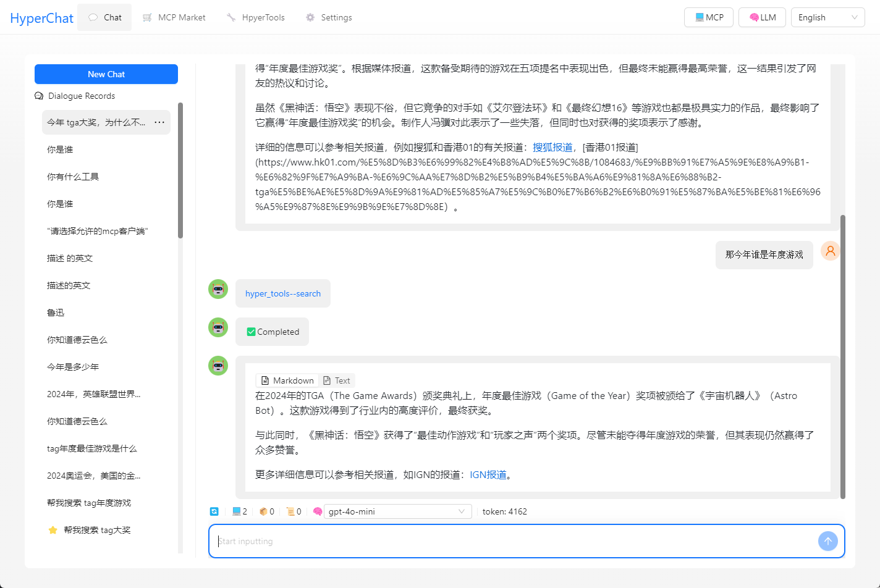This screenshot has height=588, width=880.
Task: Open the 搜狐报道 link
Action: click(552, 147)
